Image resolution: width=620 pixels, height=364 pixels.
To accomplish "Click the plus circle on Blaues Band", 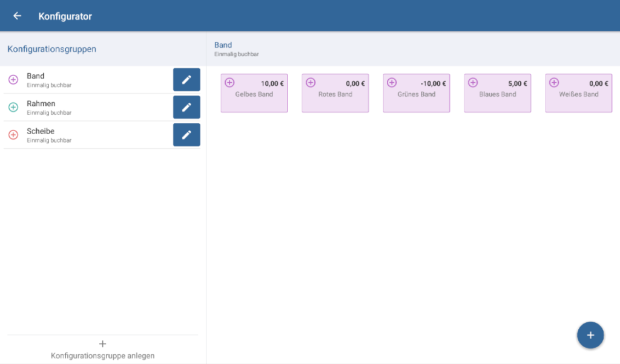I will [473, 83].
